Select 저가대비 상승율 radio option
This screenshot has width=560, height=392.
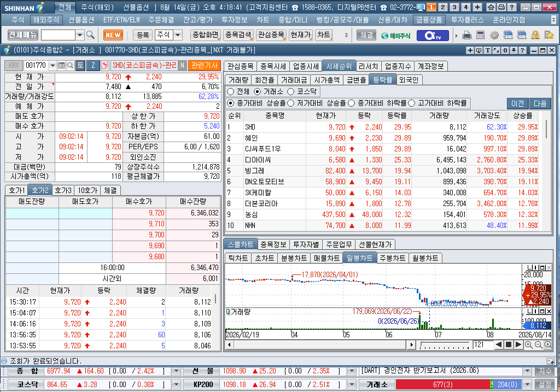(x=291, y=103)
